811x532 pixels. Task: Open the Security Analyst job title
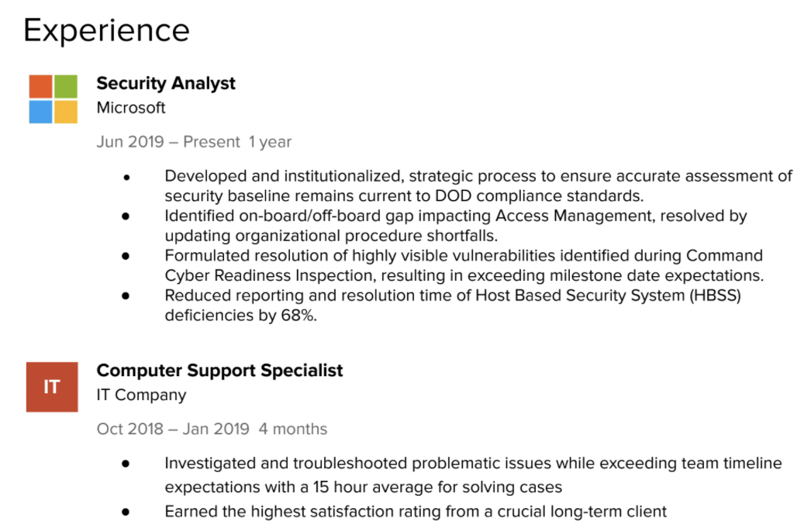pyautogui.click(x=166, y=83)
